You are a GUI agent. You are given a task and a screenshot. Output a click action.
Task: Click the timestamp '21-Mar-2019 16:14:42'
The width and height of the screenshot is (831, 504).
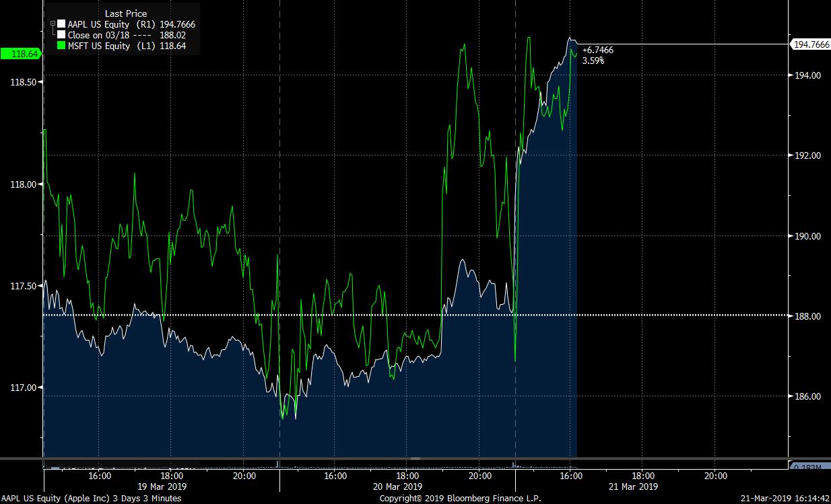[784, 499]
